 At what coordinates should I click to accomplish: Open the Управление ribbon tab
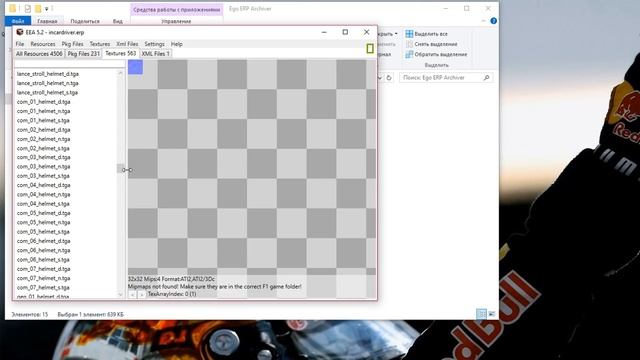[176, 21]
